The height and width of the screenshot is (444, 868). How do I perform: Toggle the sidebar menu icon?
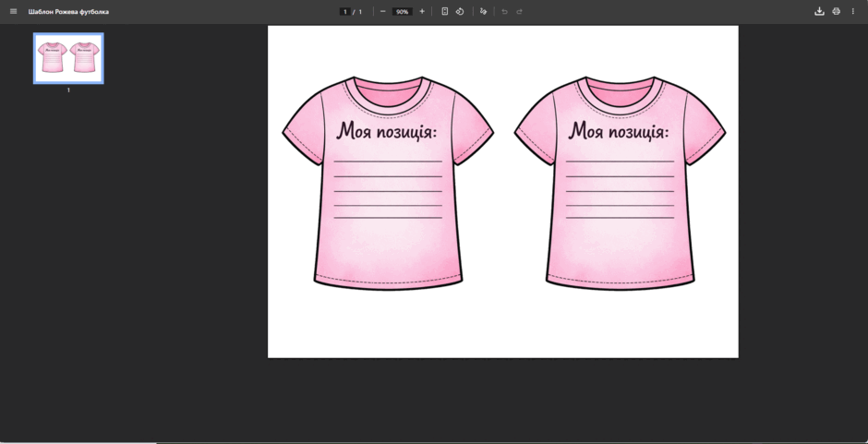13,12
